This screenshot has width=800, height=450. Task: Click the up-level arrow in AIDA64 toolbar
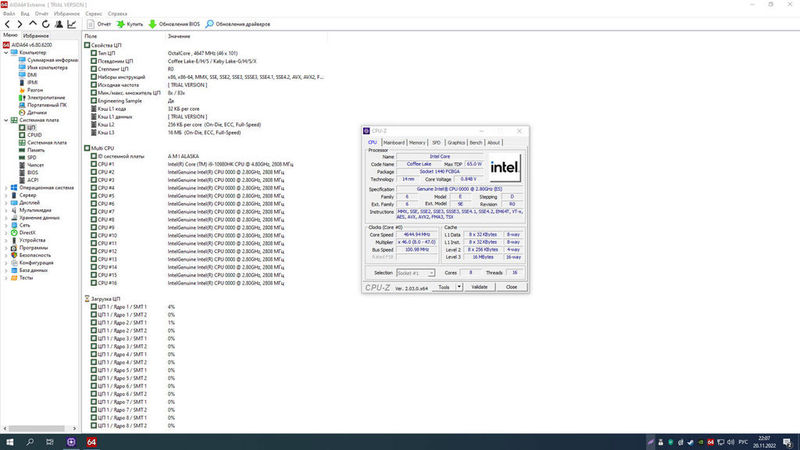[x=33, y=24]
